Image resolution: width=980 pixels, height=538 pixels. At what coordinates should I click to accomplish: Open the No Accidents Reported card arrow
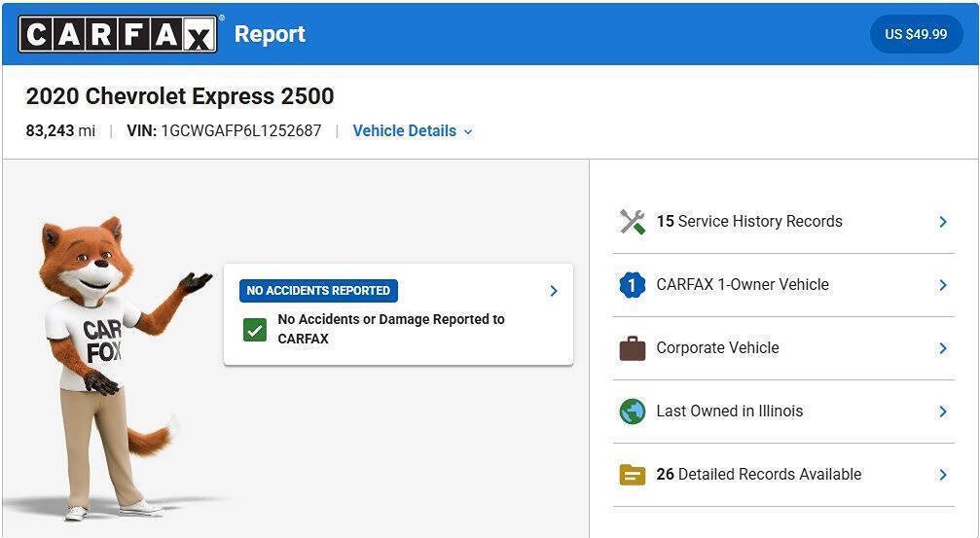553,291
